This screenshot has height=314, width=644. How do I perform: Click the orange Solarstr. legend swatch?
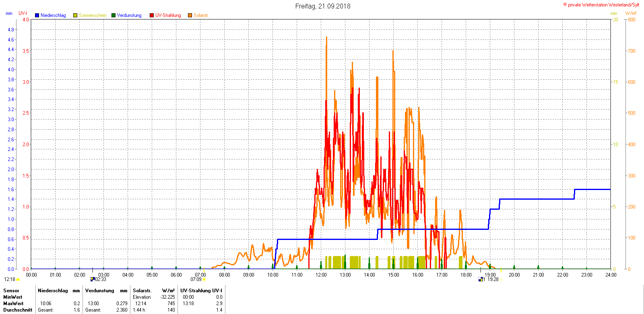190,15
